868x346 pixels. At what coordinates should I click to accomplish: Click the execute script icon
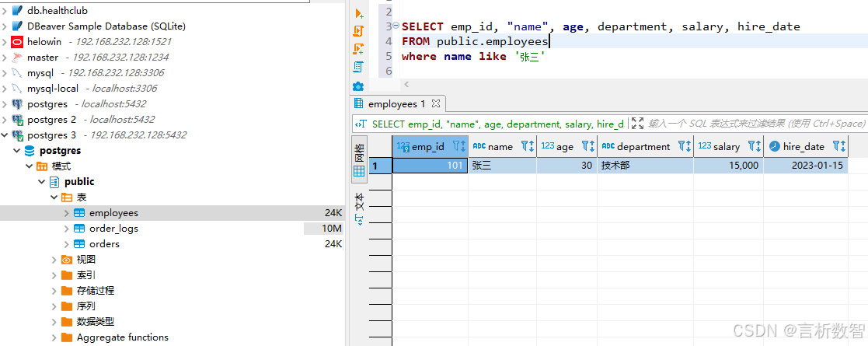coord(358,30)
